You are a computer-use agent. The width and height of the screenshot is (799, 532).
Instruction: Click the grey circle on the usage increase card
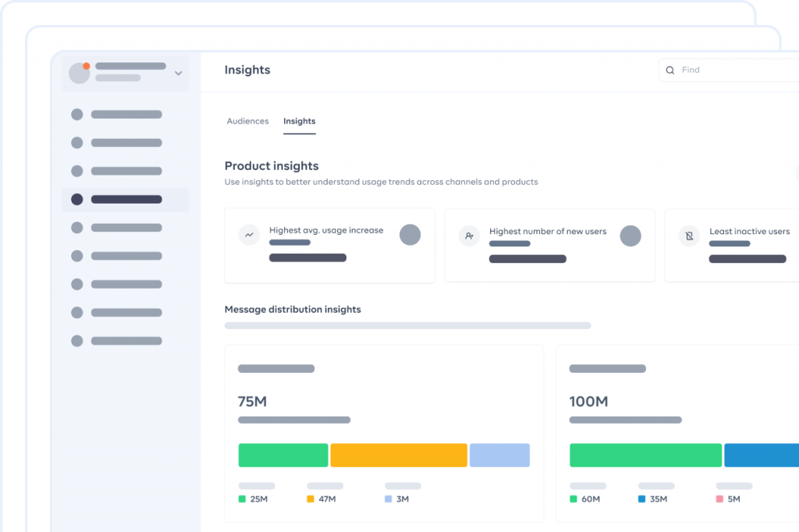pos(410,235)
